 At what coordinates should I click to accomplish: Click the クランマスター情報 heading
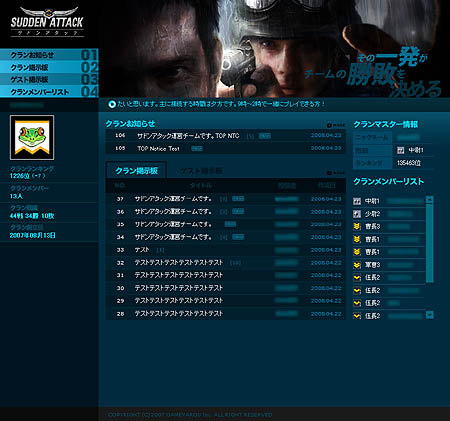tap(385, 124)
